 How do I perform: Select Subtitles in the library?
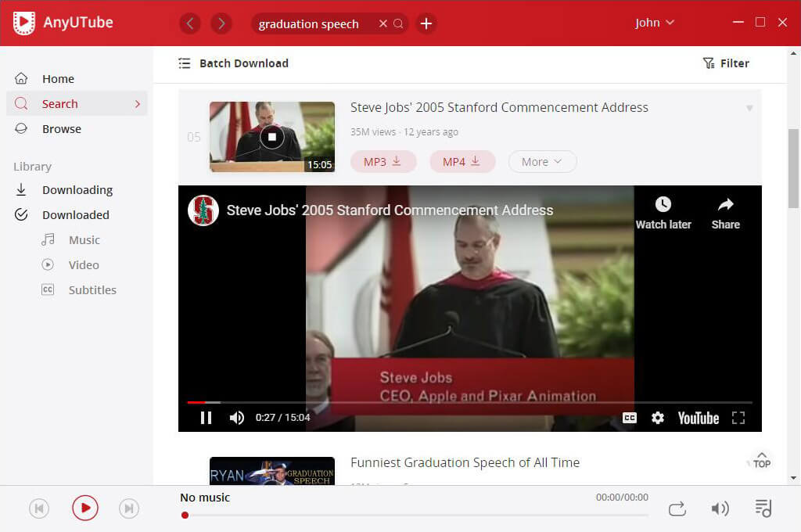[92, 290]
